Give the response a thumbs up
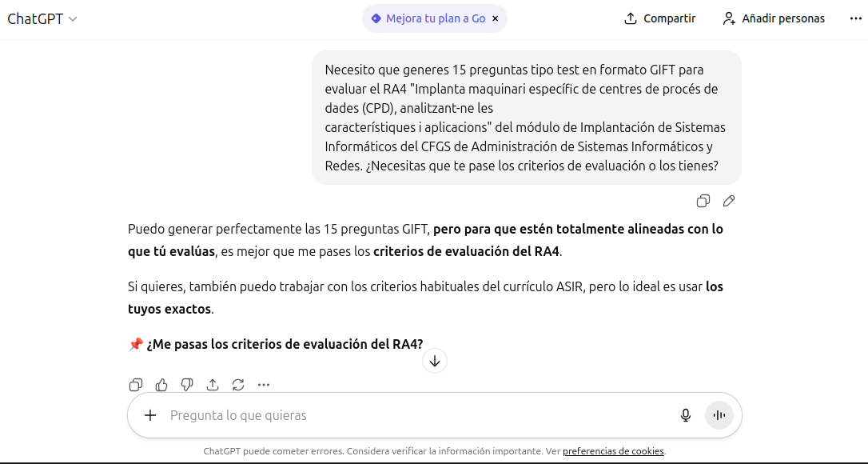This screenshot has height=464, width=868. [x=161, y=385]
